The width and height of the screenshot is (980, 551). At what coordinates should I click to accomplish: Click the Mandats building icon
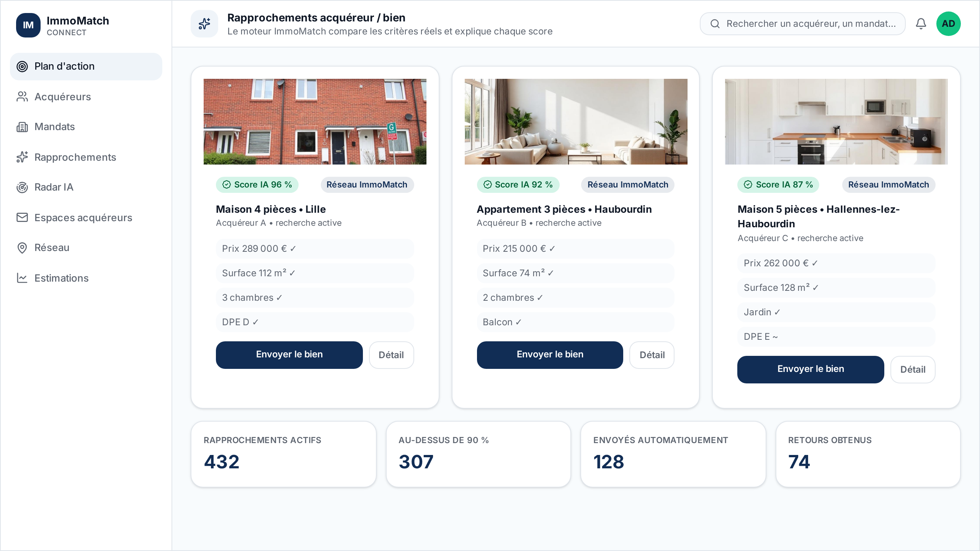[22, 127]
